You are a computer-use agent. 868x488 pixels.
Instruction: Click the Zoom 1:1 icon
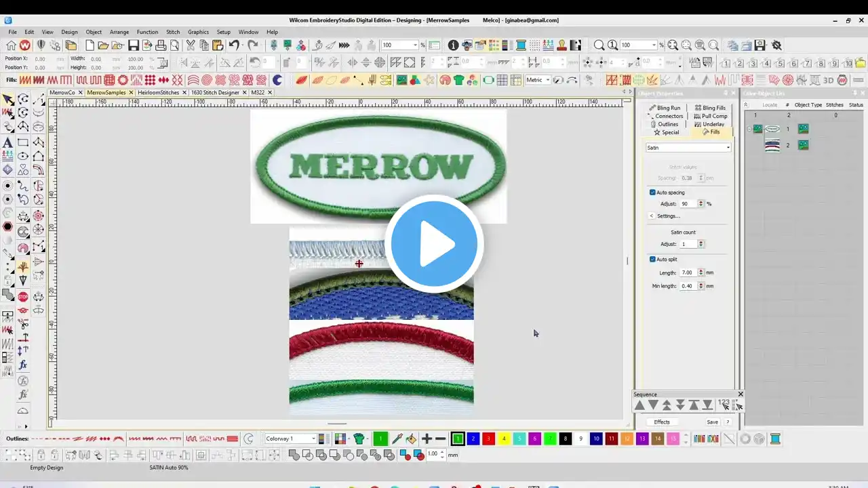tap(612, 45)
